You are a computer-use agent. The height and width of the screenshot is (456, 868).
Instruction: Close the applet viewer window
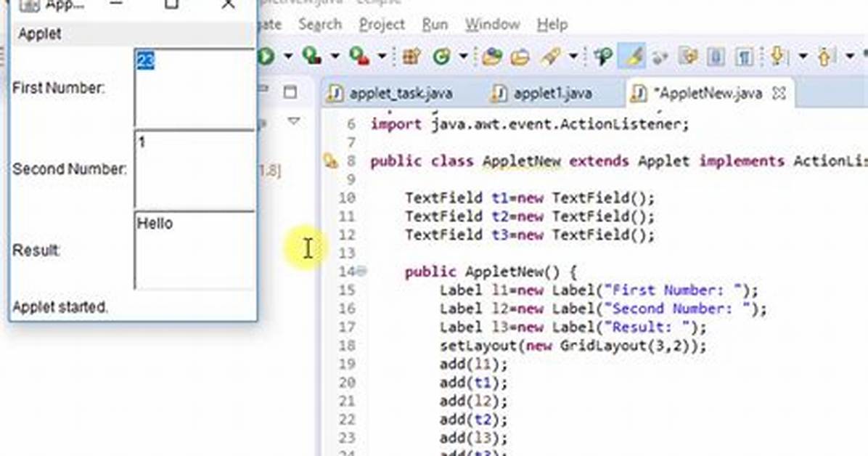227,4
